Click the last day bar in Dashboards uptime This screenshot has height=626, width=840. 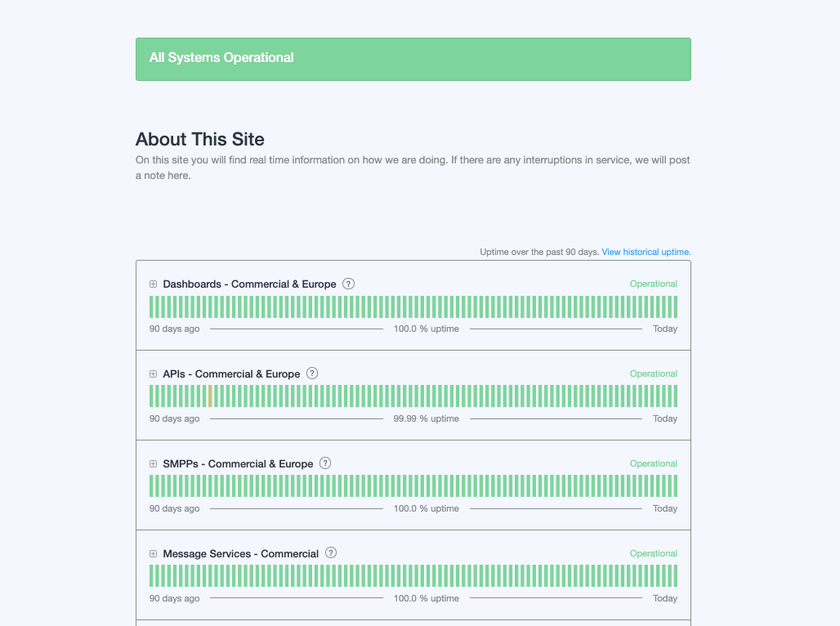pos(675,306)
